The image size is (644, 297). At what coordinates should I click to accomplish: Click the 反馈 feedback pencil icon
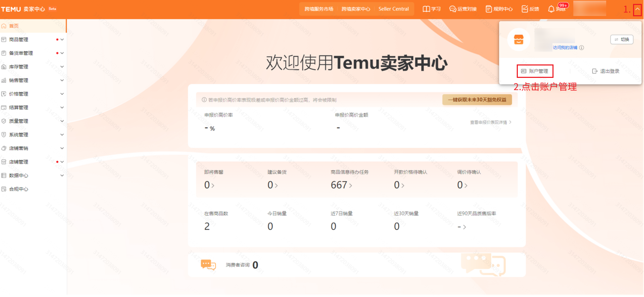click(x=525, y=9)
